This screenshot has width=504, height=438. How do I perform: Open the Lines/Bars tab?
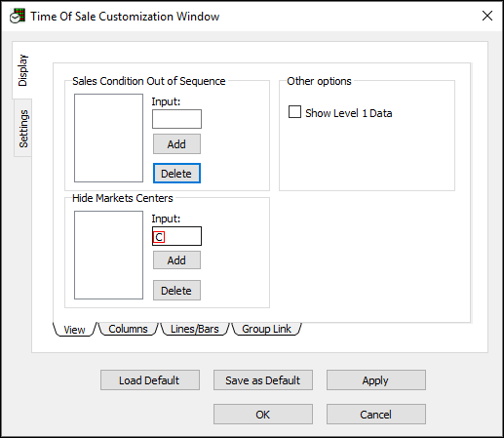[x=195, y=329]
